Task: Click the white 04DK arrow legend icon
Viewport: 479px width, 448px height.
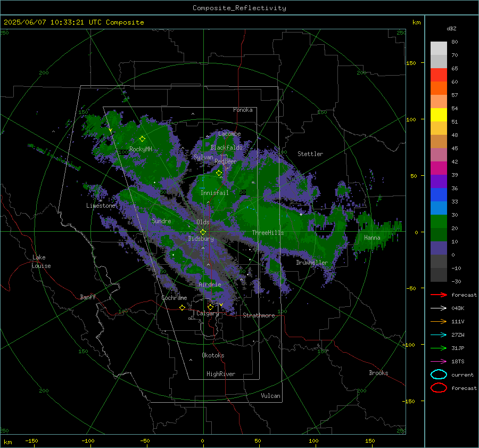Action: (439, 308)
